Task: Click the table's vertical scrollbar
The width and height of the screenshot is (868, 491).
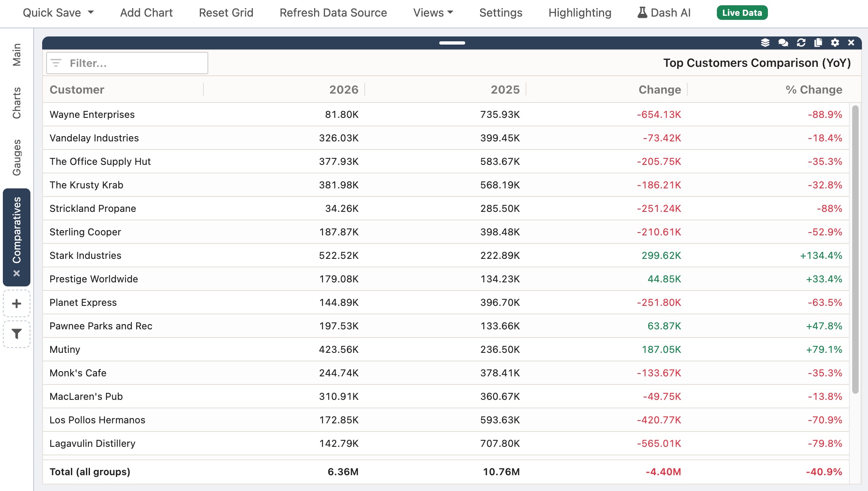Action: pyautogui.click(x=855, y=249)
